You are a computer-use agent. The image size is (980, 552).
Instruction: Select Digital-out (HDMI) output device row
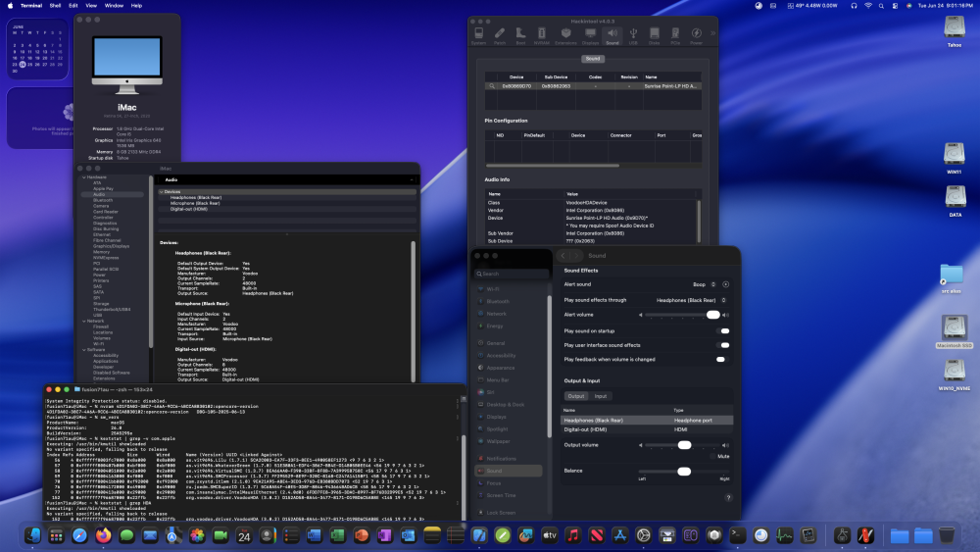pos(646,429)
